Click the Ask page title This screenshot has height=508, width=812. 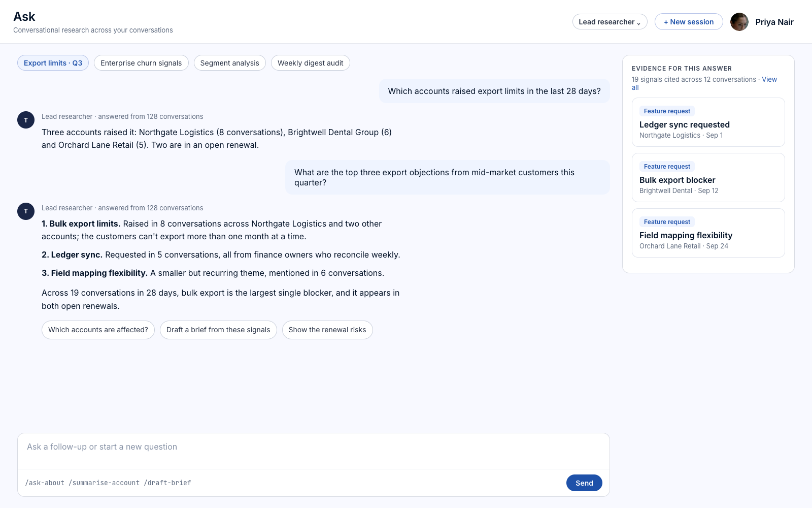point(24,17)
